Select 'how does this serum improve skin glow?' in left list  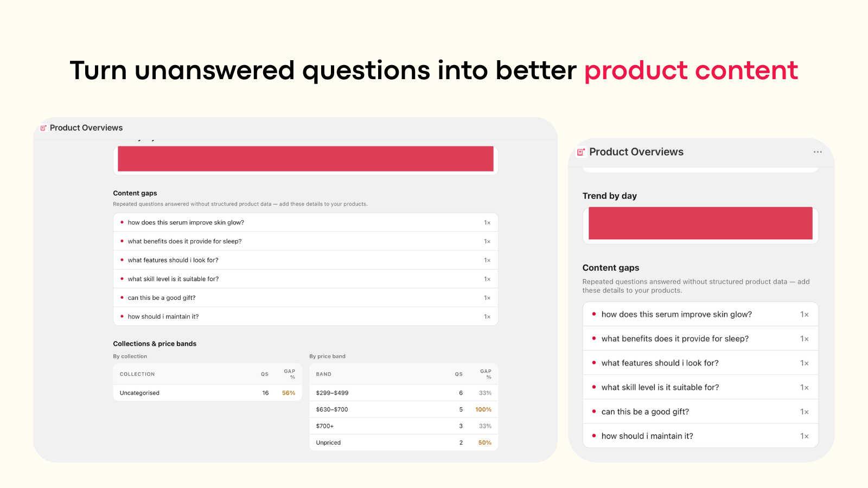point(305,222)
